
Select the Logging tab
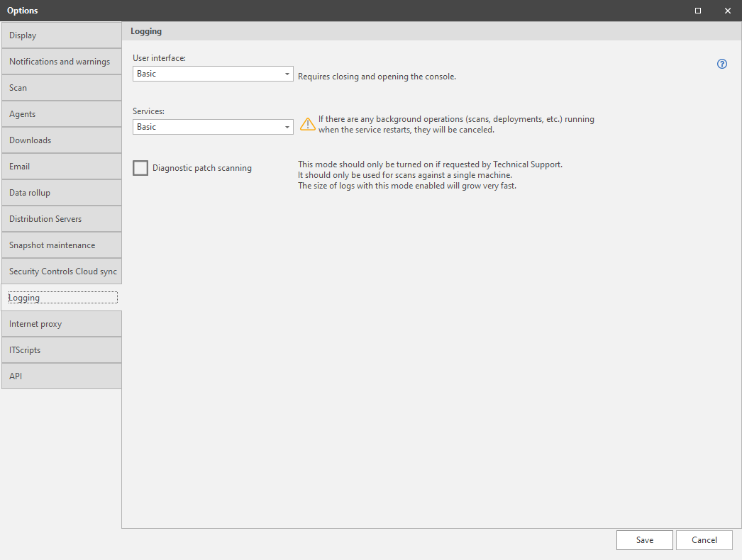click(x=62, y=298)
